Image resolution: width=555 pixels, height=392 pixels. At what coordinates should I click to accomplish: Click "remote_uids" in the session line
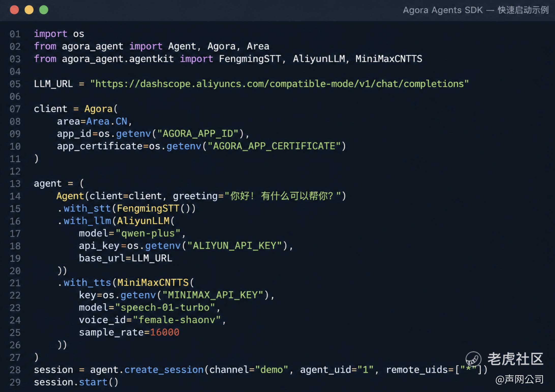pyautogui.click(x=417, y=370)
